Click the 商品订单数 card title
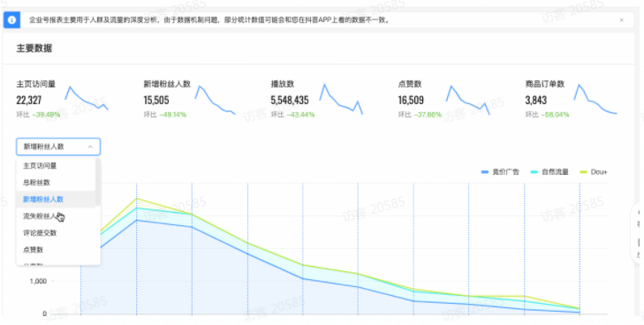 pos(544,84)
